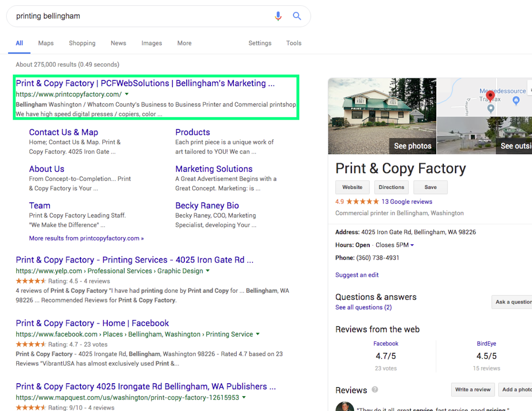Screen dimensions: 532x411
Task: Open the Products sitelink
Action: click(x=193, y=132)
